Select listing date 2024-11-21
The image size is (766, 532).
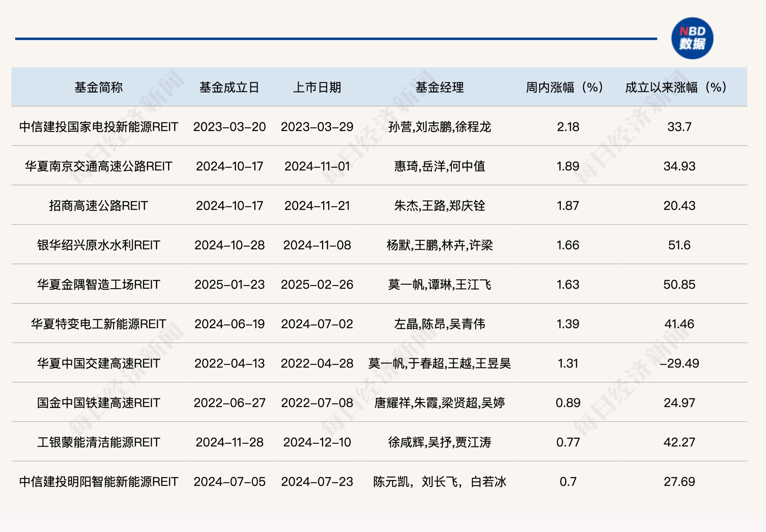point(317,206)
